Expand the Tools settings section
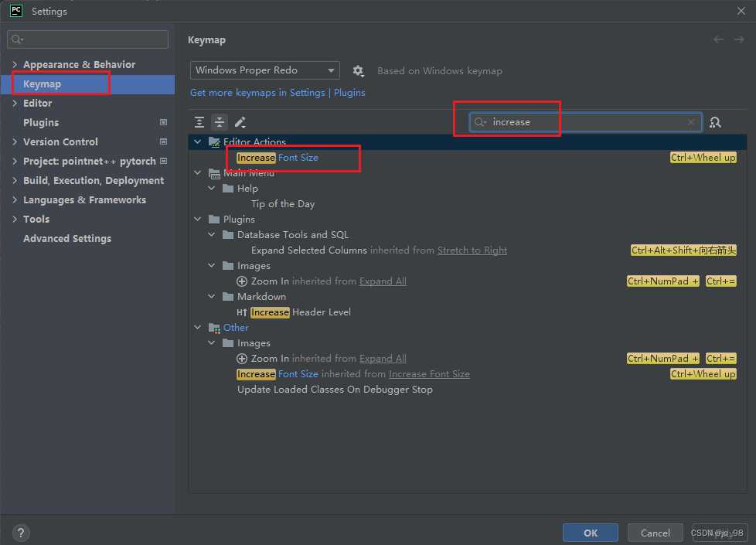 [x=15, y=219]
